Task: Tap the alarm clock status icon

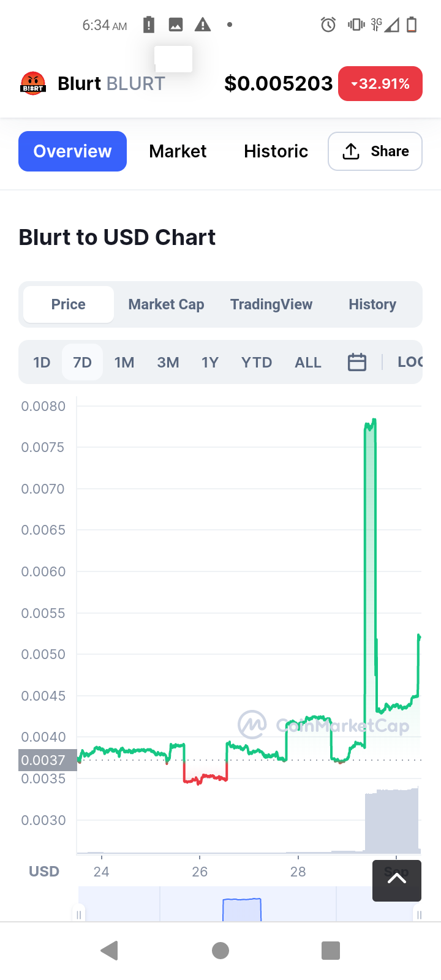Action: pyautogui.click(x=328, y=24)
